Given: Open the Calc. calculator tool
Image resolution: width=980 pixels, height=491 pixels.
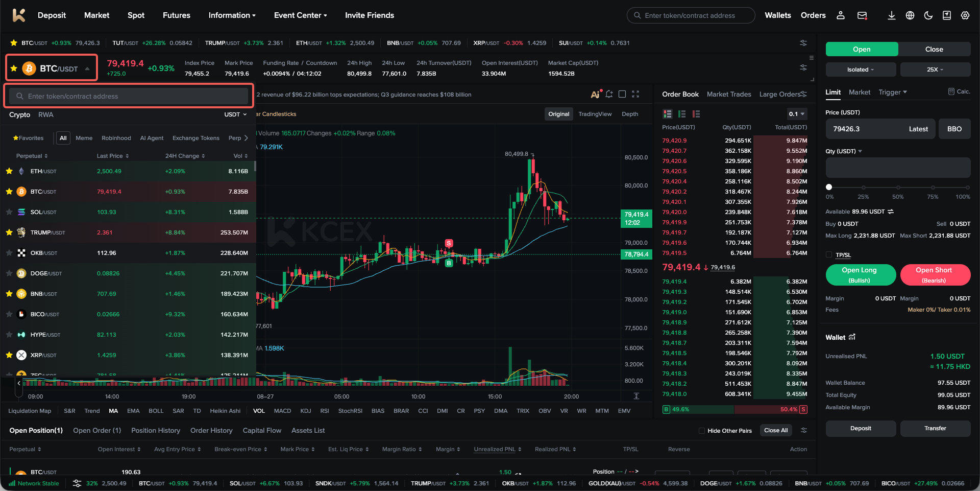Looking at the screenshot, I should pos(959,91).
